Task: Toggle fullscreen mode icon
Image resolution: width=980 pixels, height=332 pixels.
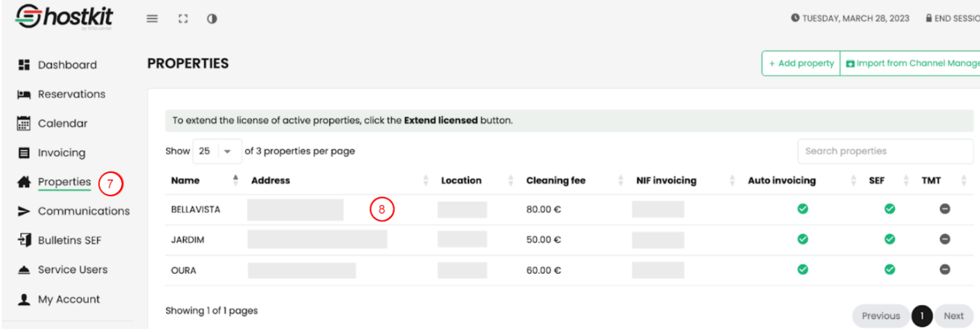Action: point(183,19)
